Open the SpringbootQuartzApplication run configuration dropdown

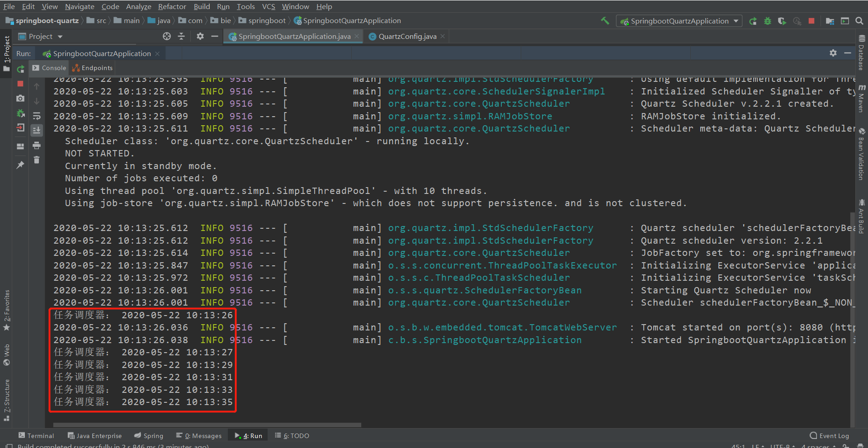coord(679,21)
